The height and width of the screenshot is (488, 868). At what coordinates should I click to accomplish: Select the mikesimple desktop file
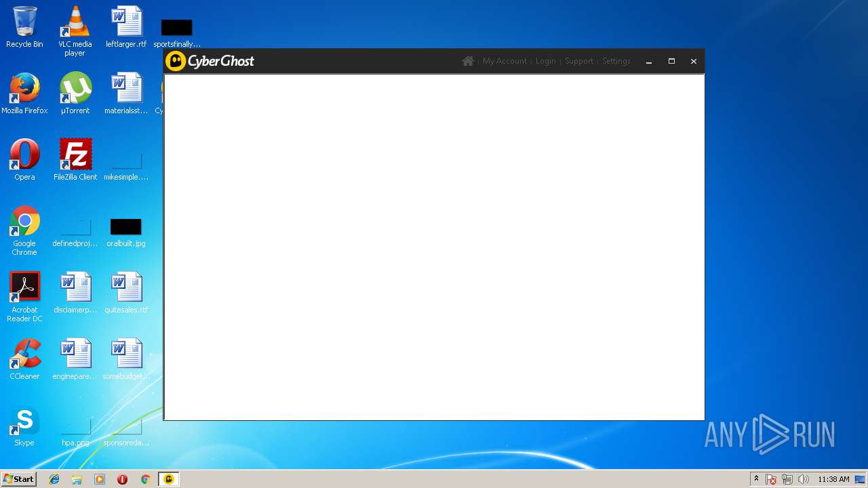click(x=126, y=166)
